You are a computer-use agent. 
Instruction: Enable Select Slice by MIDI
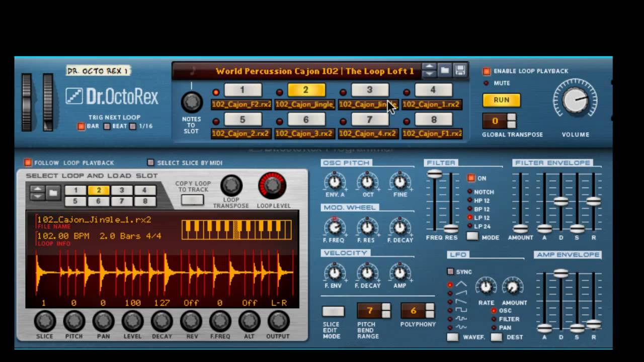point(150,162)
